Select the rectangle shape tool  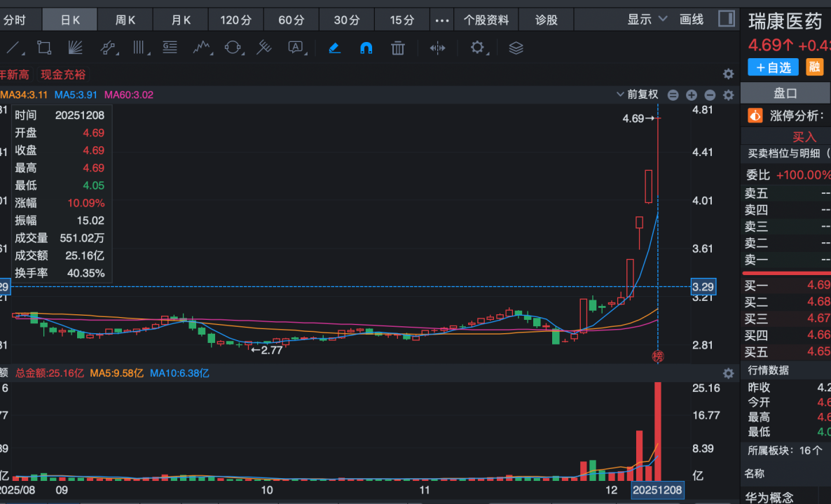44,48
